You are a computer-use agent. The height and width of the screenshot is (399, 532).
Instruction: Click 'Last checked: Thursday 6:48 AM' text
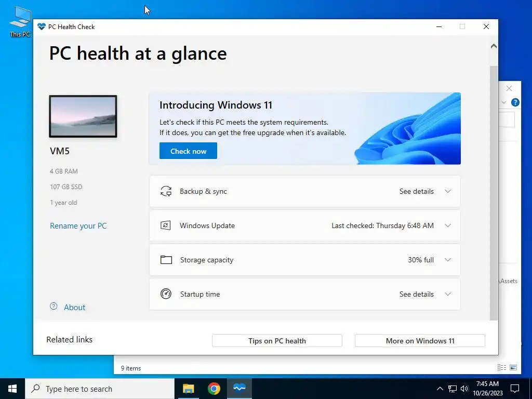click(x=383, y=225)
